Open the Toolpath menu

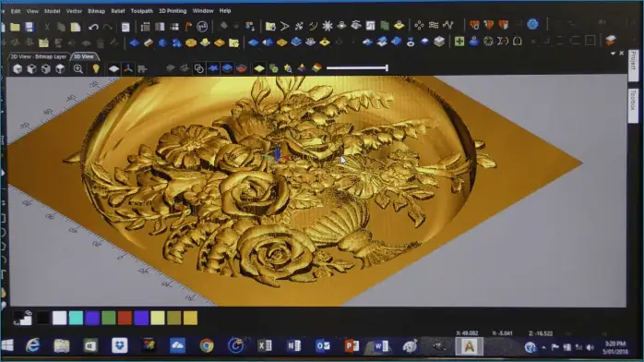[142, 11]
